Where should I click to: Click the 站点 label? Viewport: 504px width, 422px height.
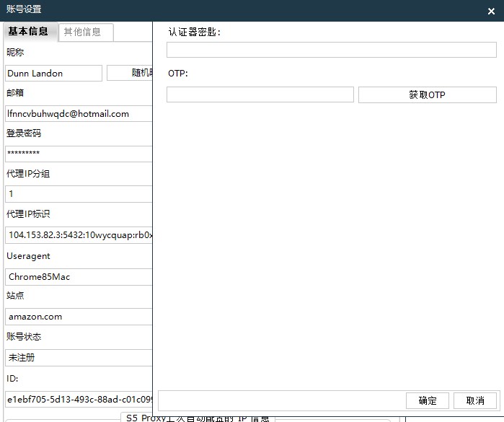coord(15,295)
